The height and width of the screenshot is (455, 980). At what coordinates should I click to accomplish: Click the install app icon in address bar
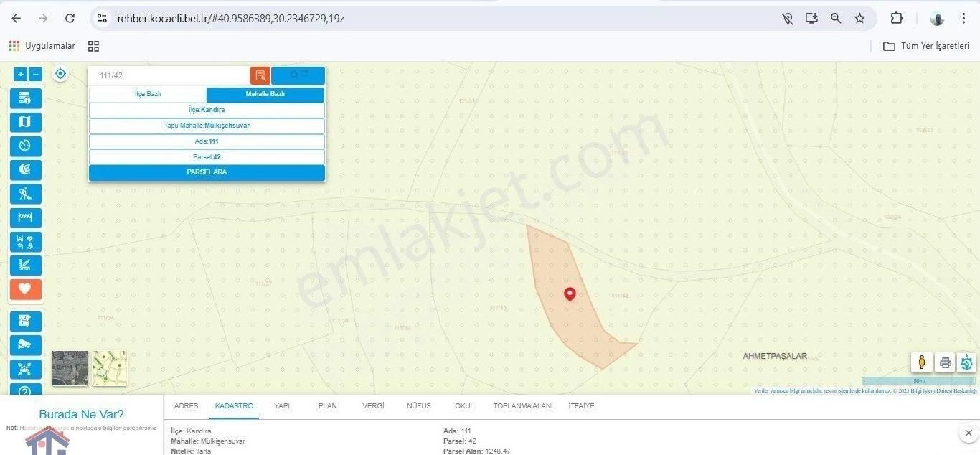coord(811,18)
